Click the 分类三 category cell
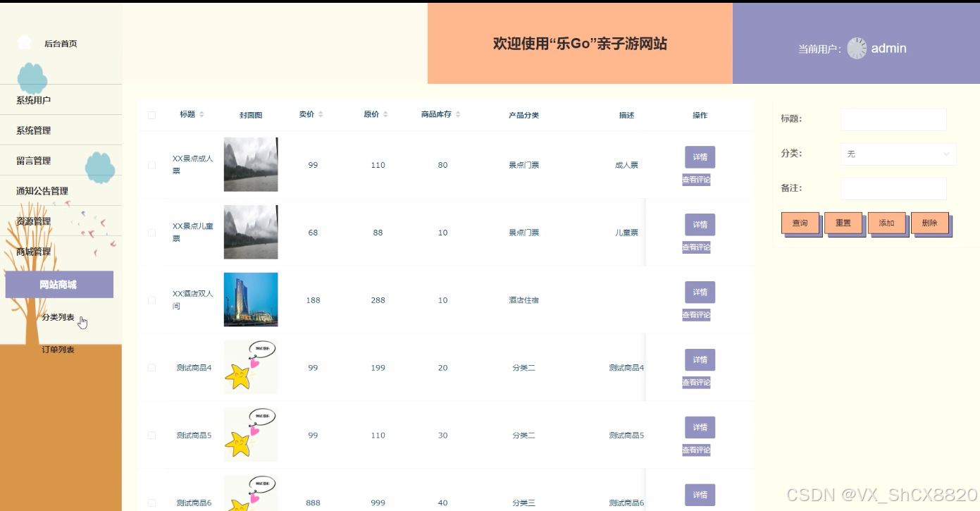This screenshot has height=511, width=980. tap(523, 503)
